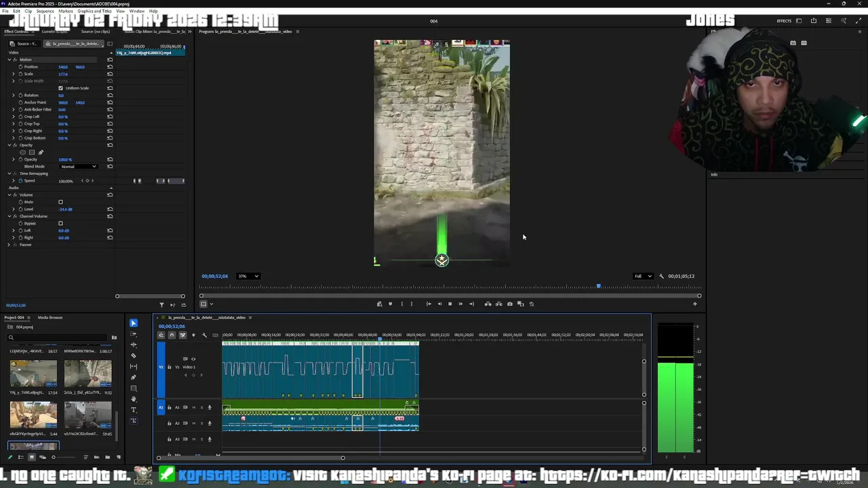Screen dimensions: 868x488
Task: Switch to the Lumetri Scopes tab
Action: 54,31
